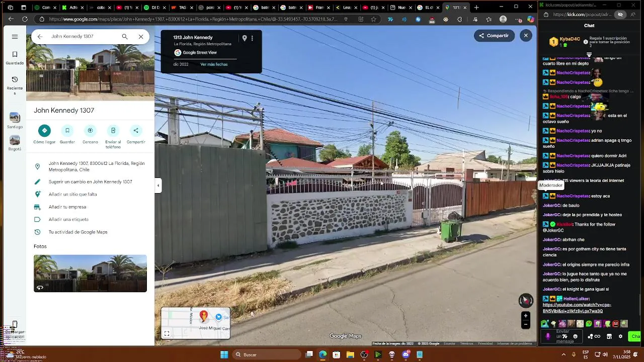
Task: Open the Street View photo under Fotos
Action: coord(90,273)
